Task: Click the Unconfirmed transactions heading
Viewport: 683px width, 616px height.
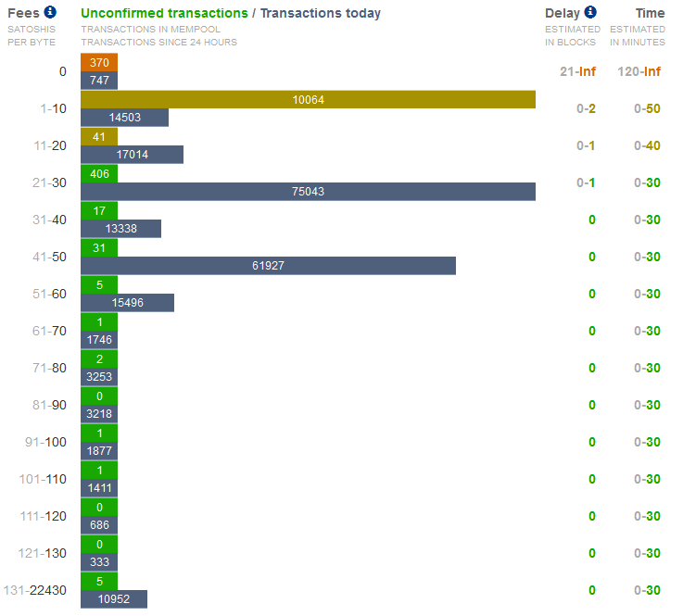Action: coord(164,14)
